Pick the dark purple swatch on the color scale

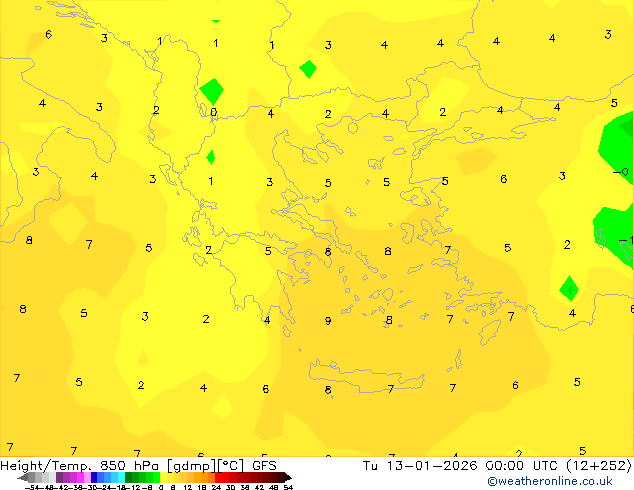(x=59, y=477)
